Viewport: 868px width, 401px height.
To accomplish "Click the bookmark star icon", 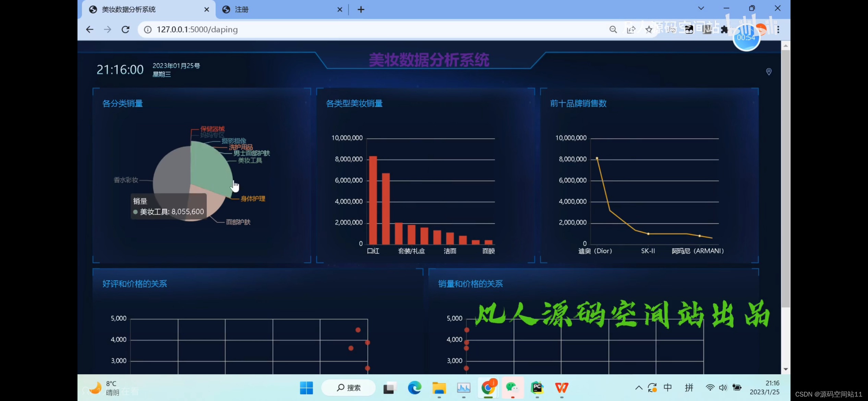I will [649, 30].
